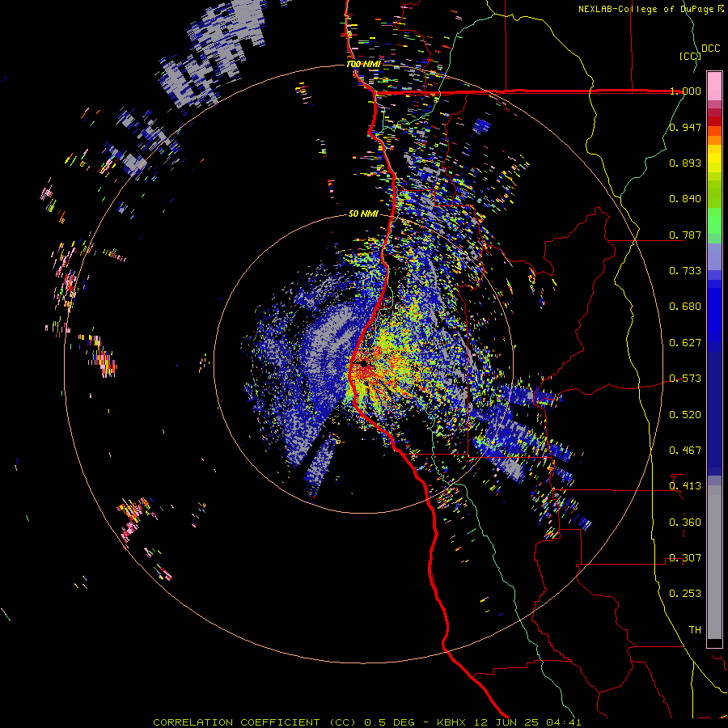Click the pink segment atop the color bar
The width and height of the screenshot is (728, 728).
pos(714,86)
